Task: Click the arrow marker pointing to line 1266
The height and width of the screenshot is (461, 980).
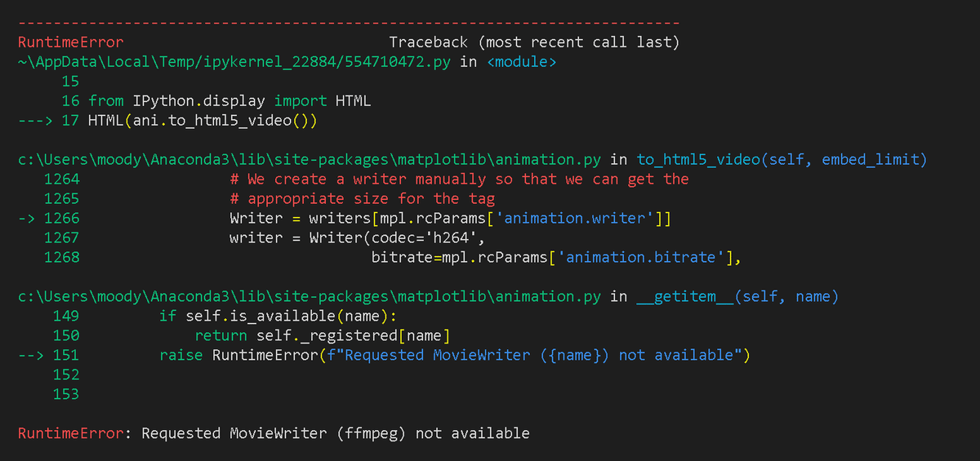Action: 26,218
